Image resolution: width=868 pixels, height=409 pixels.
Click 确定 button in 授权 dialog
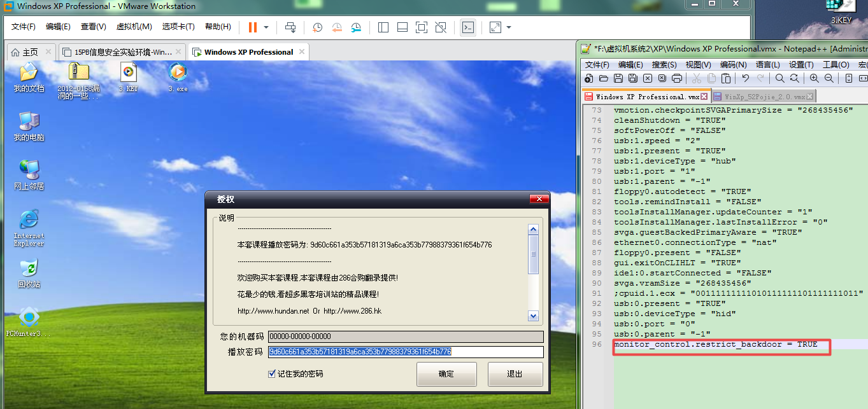(446, 374)
